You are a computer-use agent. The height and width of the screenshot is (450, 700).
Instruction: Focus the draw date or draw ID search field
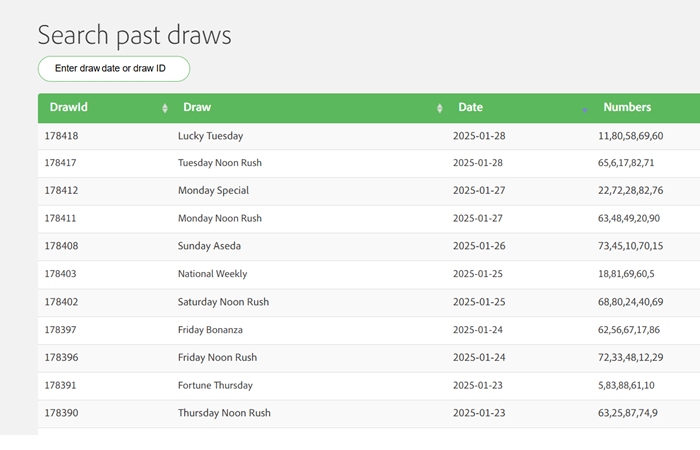point(114,68)
